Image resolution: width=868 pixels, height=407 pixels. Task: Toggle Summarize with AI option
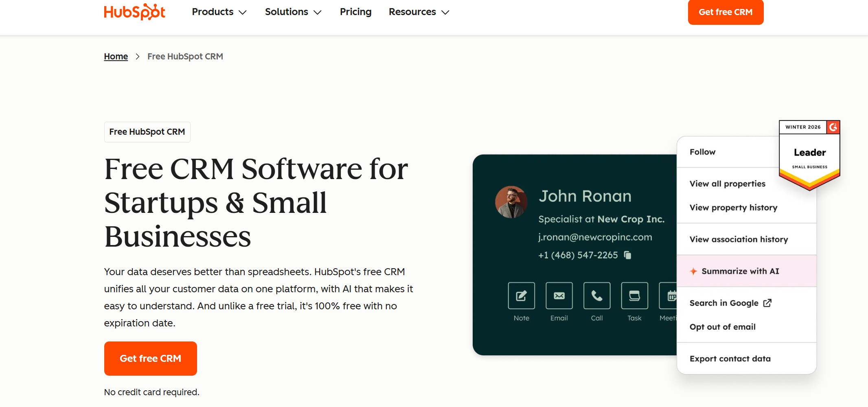point(739,271)
